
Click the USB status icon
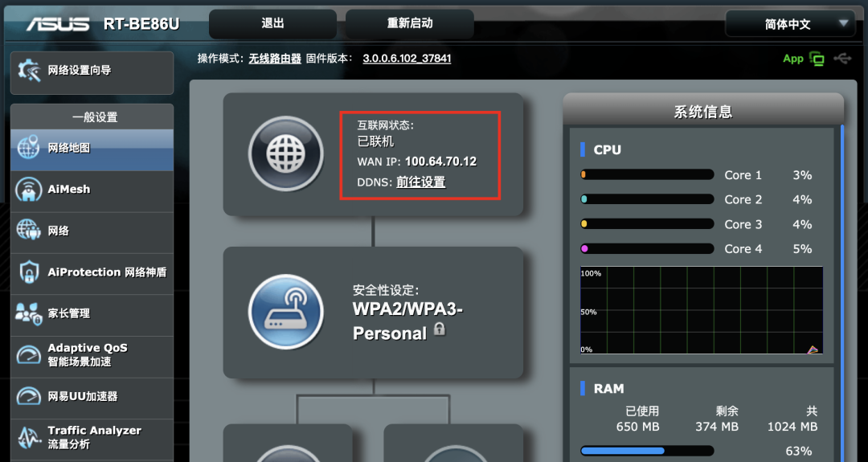coord(842,58)
